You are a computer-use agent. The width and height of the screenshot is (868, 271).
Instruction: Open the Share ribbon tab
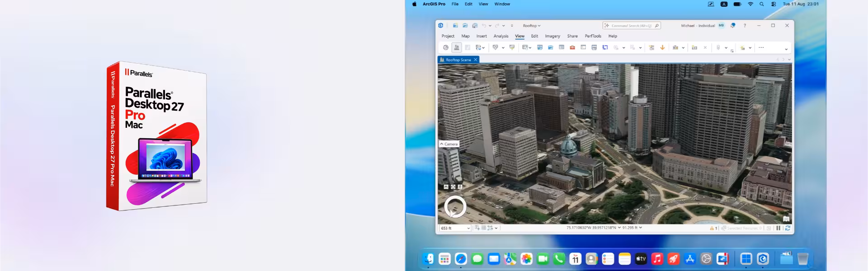point(572,36)
